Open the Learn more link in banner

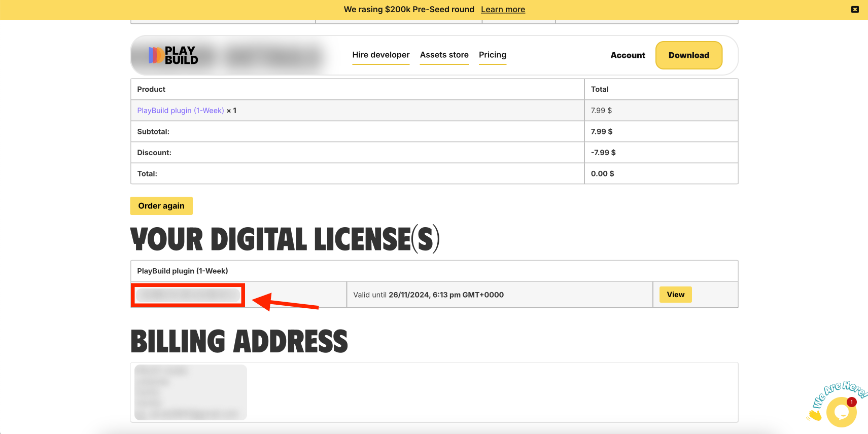click(x=503, y=9)
